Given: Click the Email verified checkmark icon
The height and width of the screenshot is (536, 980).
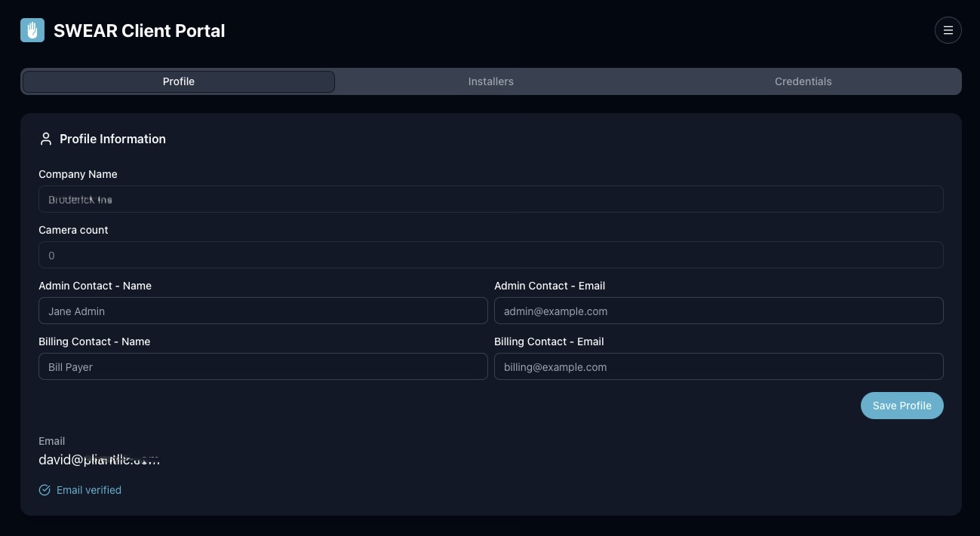Looking at the screenshot, I should [45, 490].
